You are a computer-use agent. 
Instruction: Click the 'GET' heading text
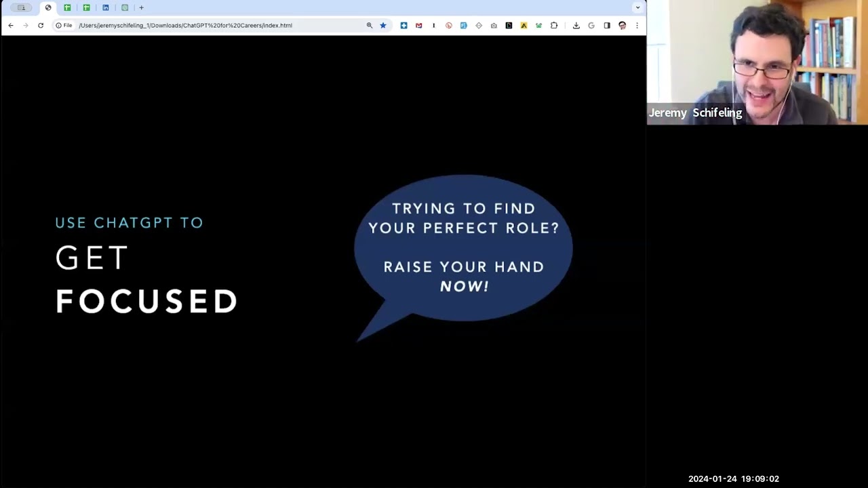(92, 258)
